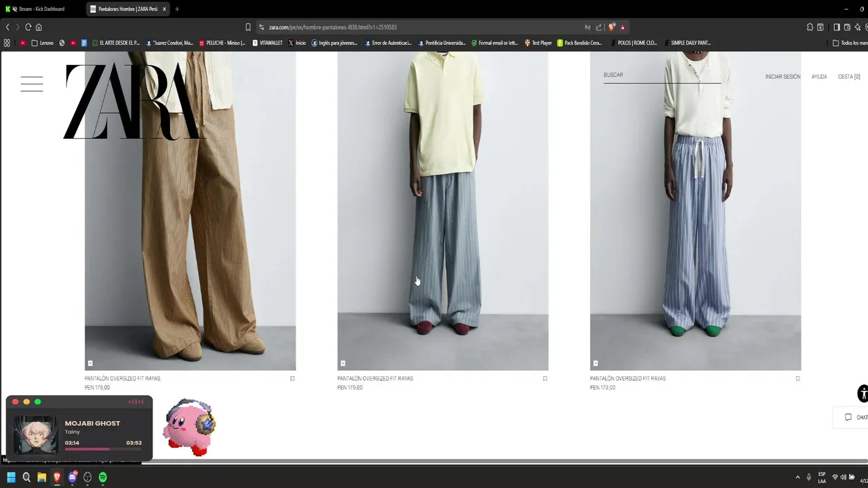
Task: Open quick-add on brown striped pants image
Action: click(x=90, y=363)
